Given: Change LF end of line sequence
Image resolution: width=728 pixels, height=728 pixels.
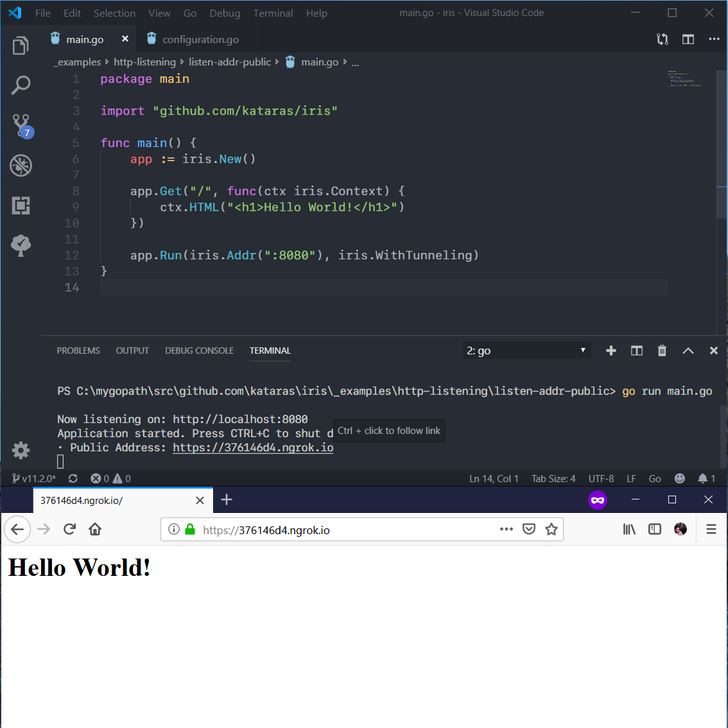Looking at the screenshot, I should [x=631, y=478].
